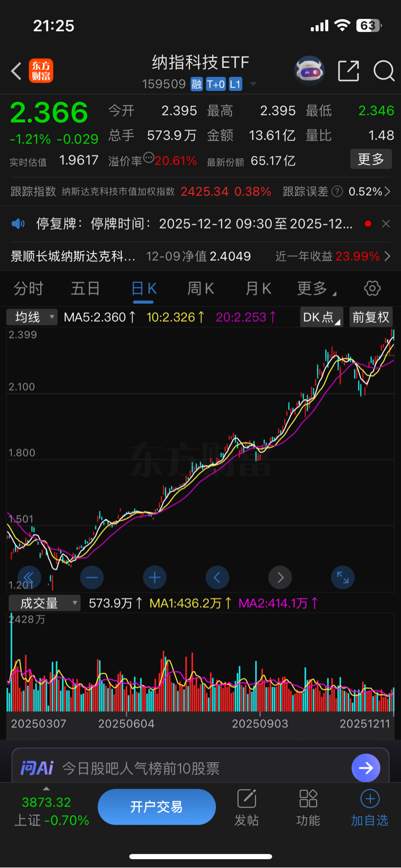Move chart right with right arrow
Screen dimensions: 401x868
280,577
